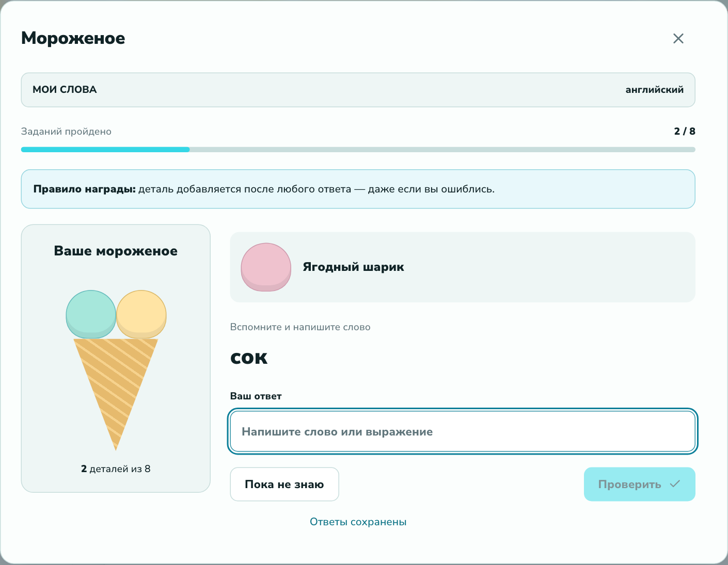Click the 'Правило награды' info banner

(x=358, y=189)
